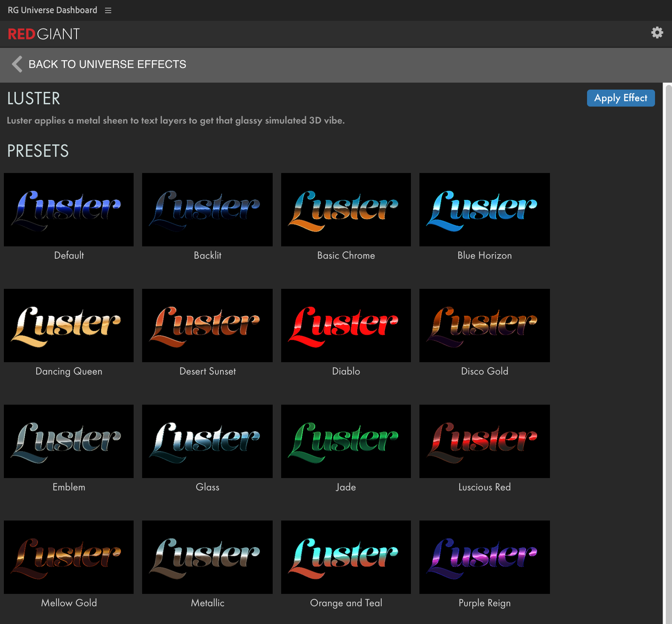
Task: Click the LUSTER effect heading
Action: (x=34, y=98)
